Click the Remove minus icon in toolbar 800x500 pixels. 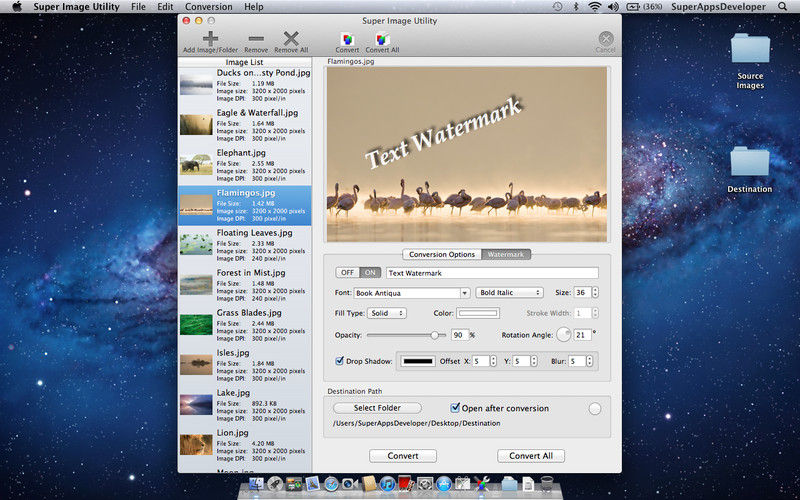click(x=256, y=39)
